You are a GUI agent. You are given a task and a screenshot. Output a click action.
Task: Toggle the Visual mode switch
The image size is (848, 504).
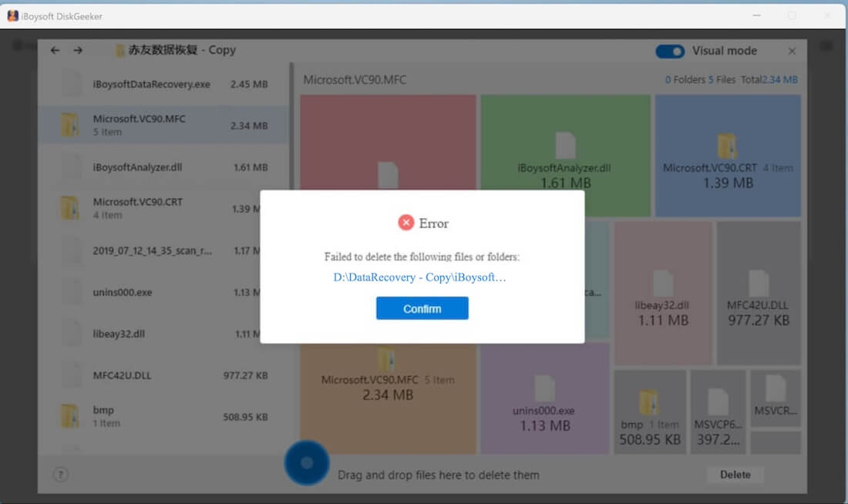669,52
